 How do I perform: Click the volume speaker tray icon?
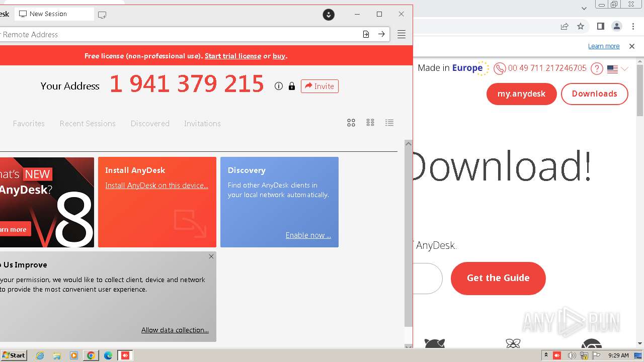click(x=572, y=355)
